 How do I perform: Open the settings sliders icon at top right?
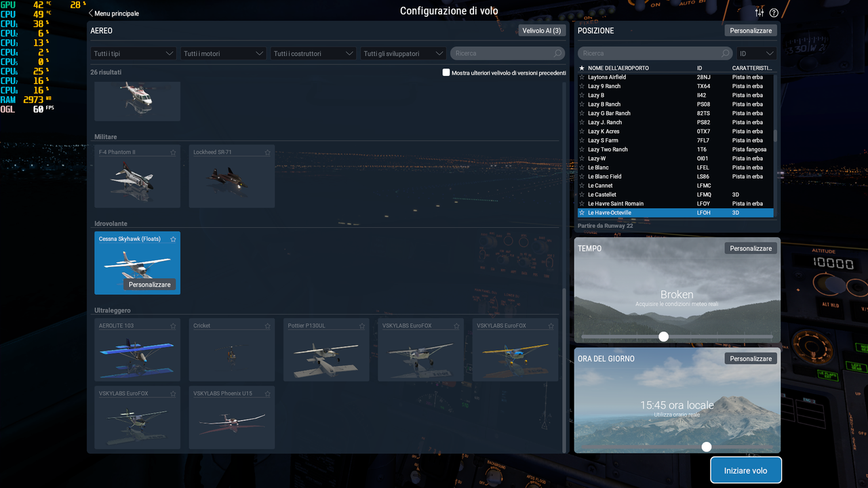pyautogui.click(x=759, y=12)
